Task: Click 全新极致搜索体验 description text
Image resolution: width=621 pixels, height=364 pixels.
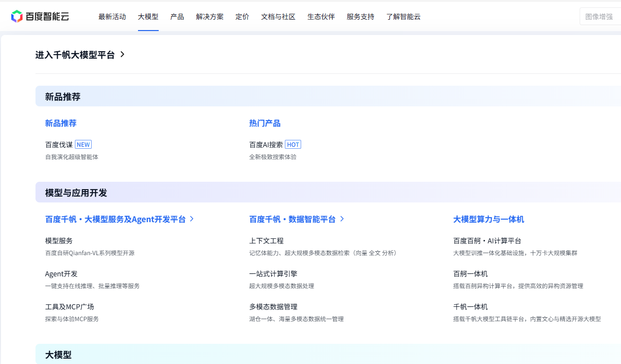Action: (x=273, y=157)
